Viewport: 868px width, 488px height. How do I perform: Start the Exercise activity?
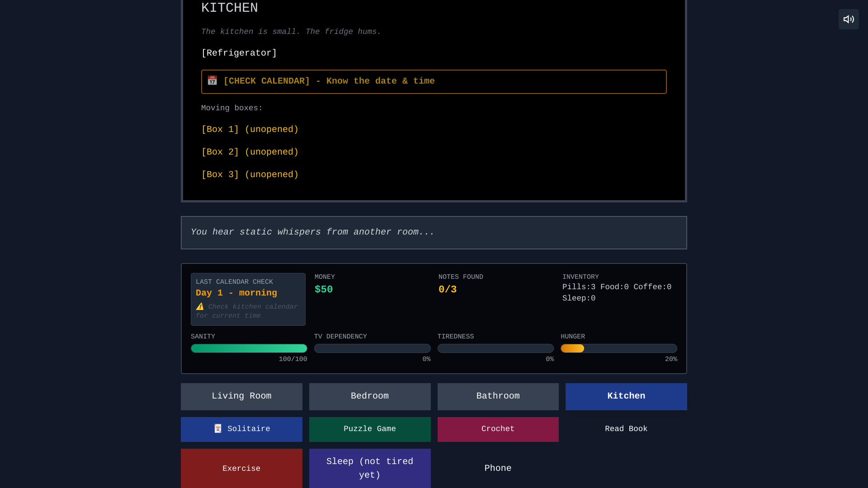[x=241, y=469]
